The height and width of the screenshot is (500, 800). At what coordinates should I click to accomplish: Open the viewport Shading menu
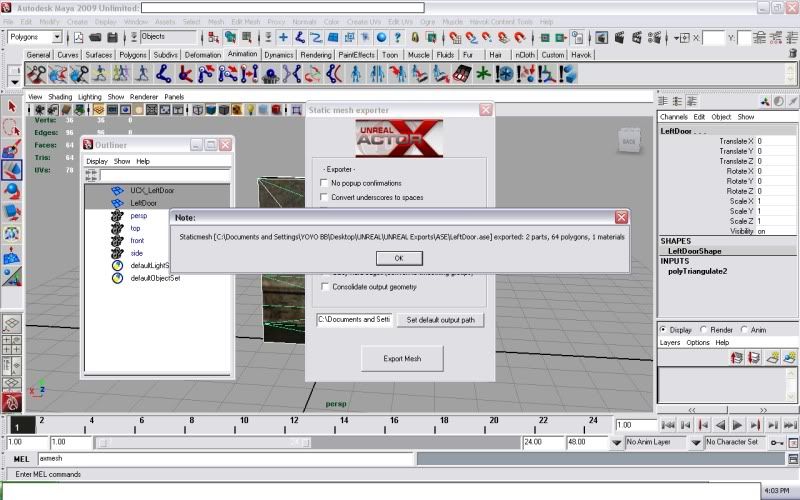[60, 96]
